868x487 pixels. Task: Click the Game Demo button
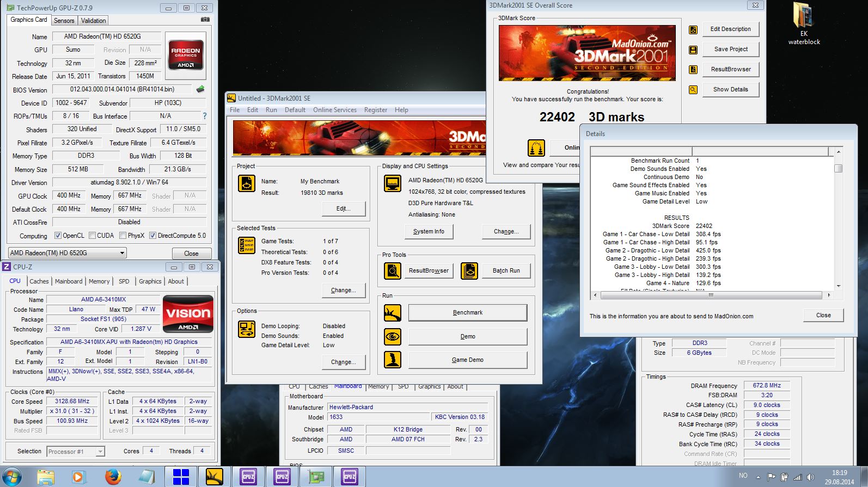pos(468,360)
